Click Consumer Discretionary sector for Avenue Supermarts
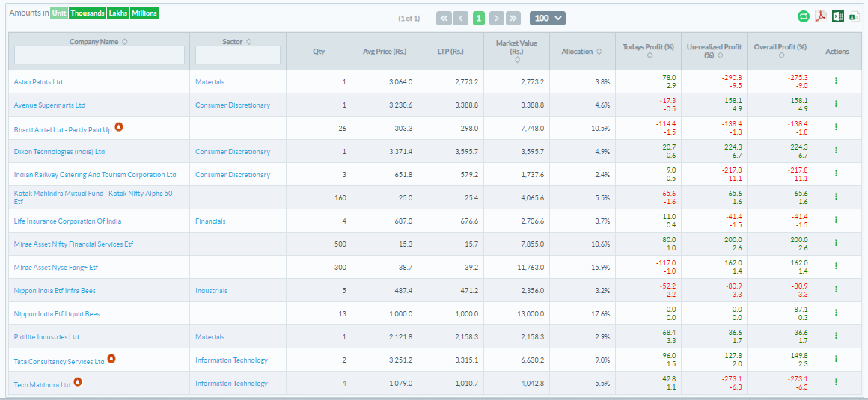Screen dimensions: 868x400 click(233, 105)
